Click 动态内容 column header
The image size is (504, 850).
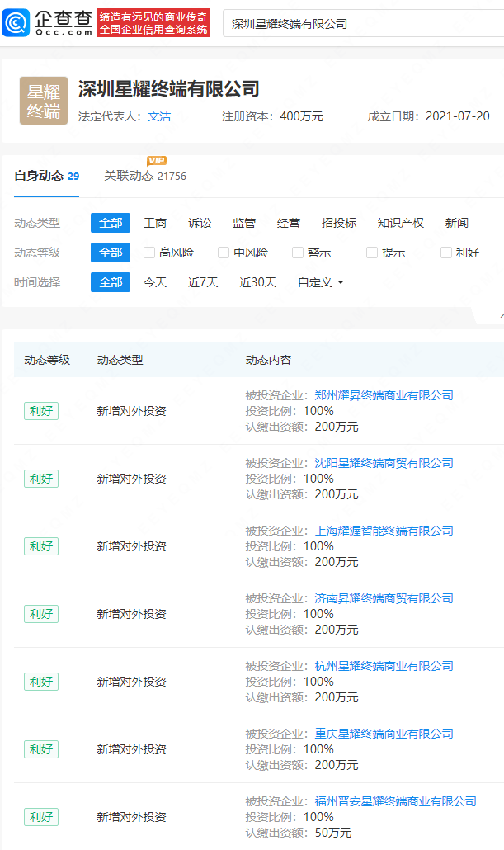268,360
